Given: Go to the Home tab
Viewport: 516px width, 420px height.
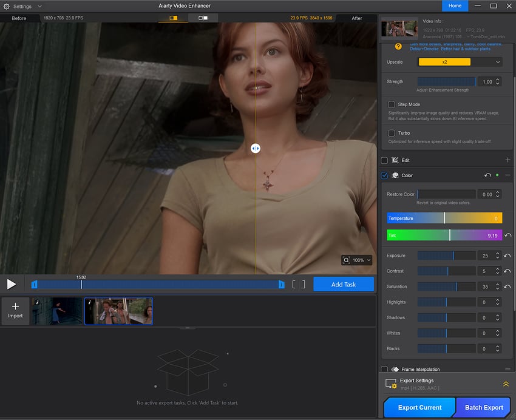Looking at the screenshot, I should pyautogui.click(x=455, y=6).
